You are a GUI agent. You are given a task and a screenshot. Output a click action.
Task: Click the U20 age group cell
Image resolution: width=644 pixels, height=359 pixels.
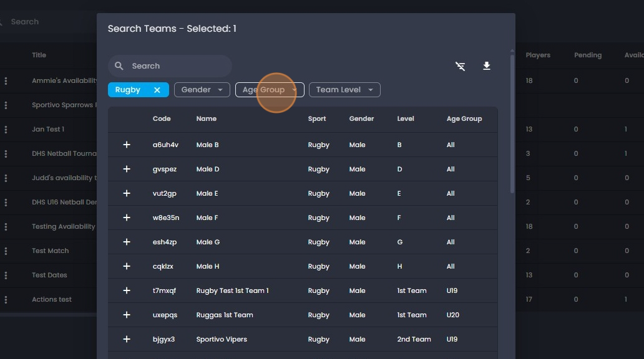click(x=453, y=315)
